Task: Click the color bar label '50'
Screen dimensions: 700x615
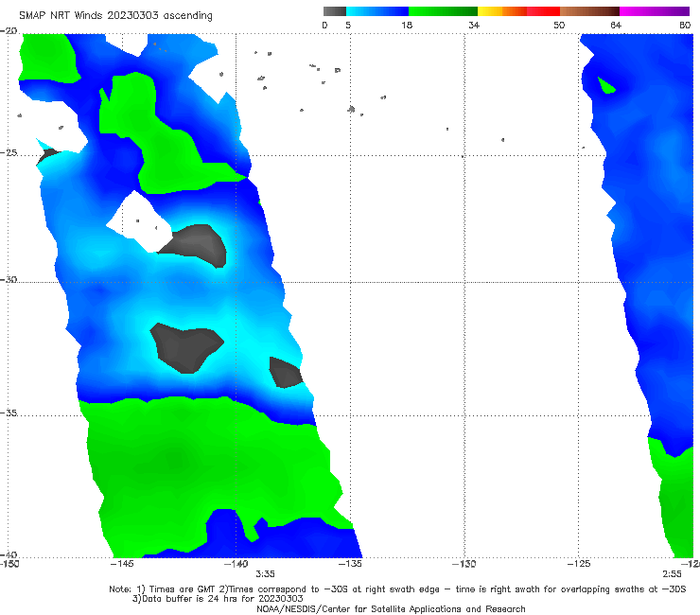Action: tap(559, 25)
